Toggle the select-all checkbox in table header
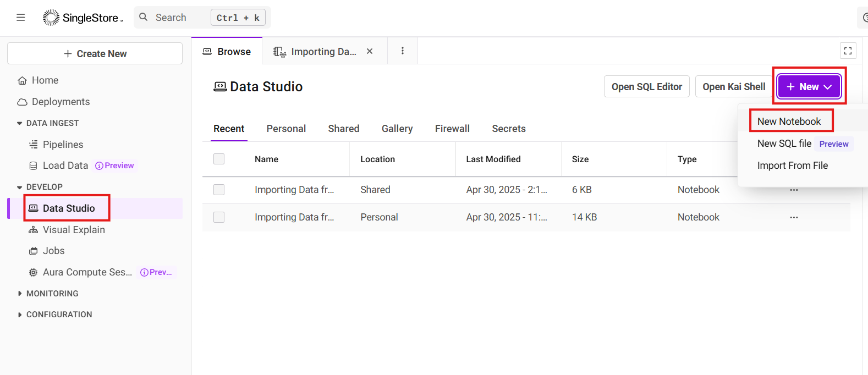The width and height of the screenshot is (868, 375). point(219,159)
